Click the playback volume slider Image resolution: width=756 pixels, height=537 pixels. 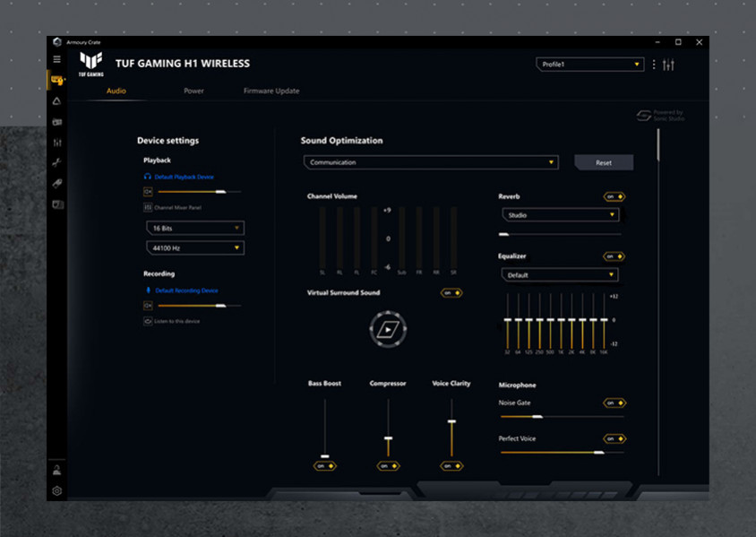[200, 192]
